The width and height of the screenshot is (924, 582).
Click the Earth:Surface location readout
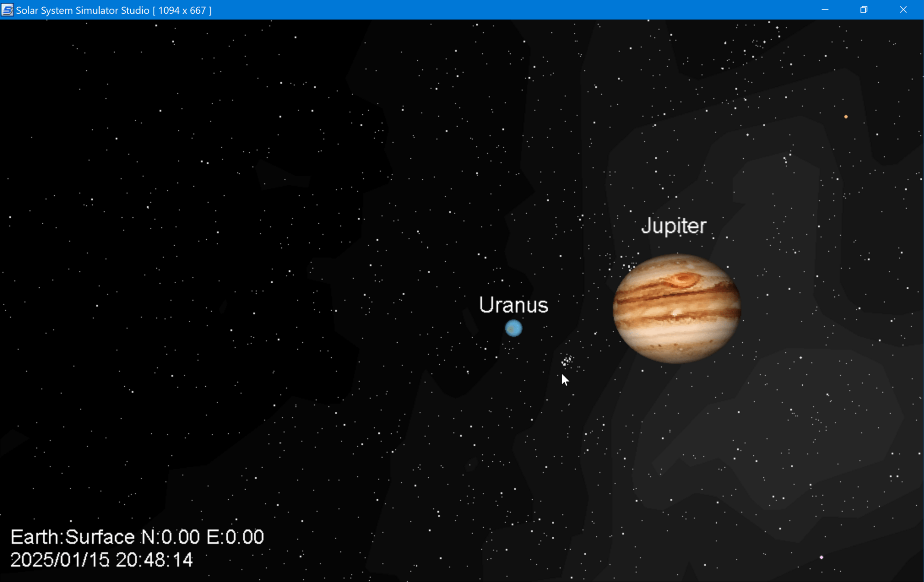[x=72, y=537]
